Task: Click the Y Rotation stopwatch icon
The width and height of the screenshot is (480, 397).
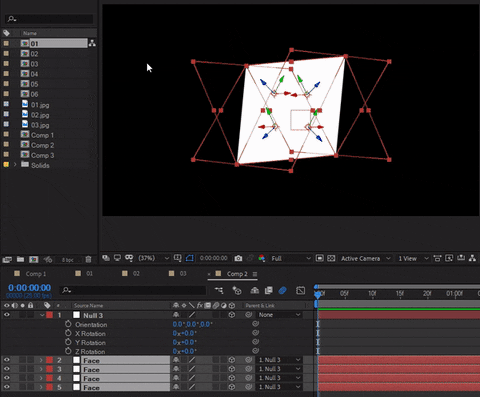Action: [x=68, y=342]
